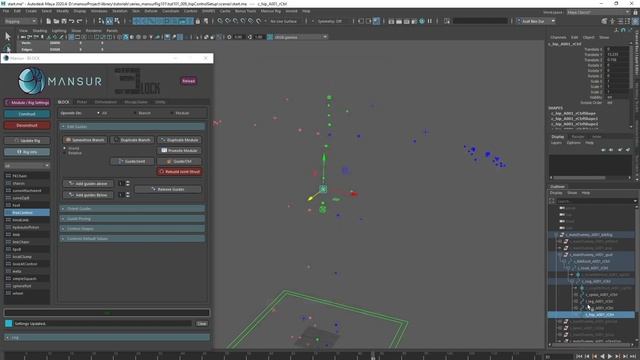Click the wheel module icon
Screen dimensions: 640x360
tap(8, 293)
